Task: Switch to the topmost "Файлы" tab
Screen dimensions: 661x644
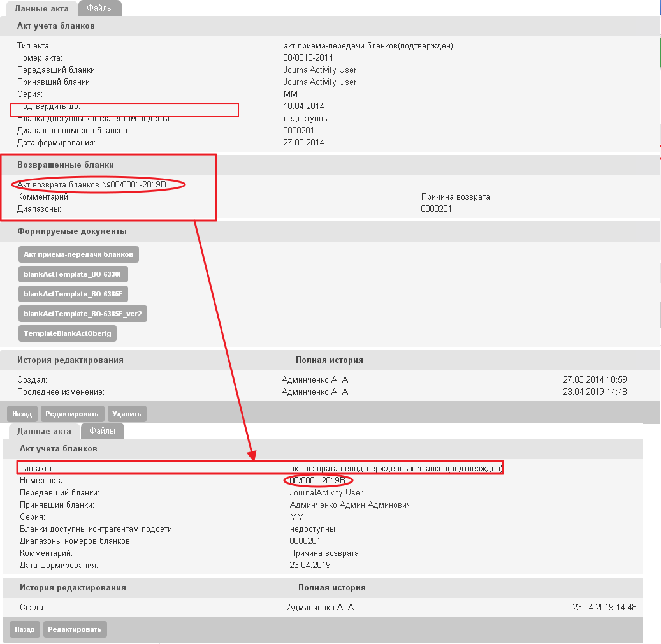Action: (99, 8)
